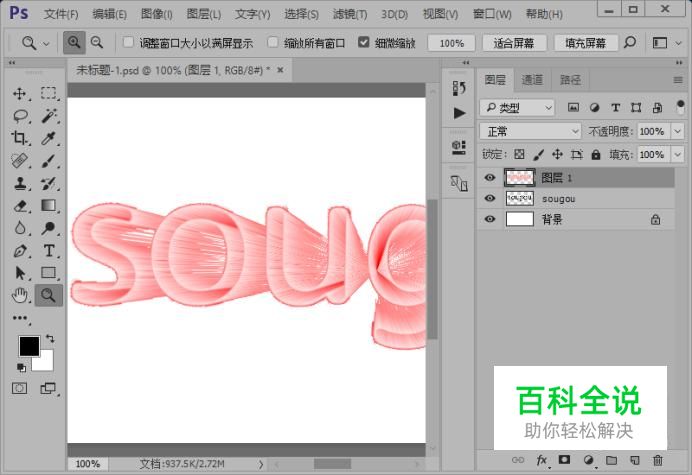The width and height of the screenshot is (692, 475).
Task: Enable resize windows to fit checkbox
Action: tap(128, 42)
